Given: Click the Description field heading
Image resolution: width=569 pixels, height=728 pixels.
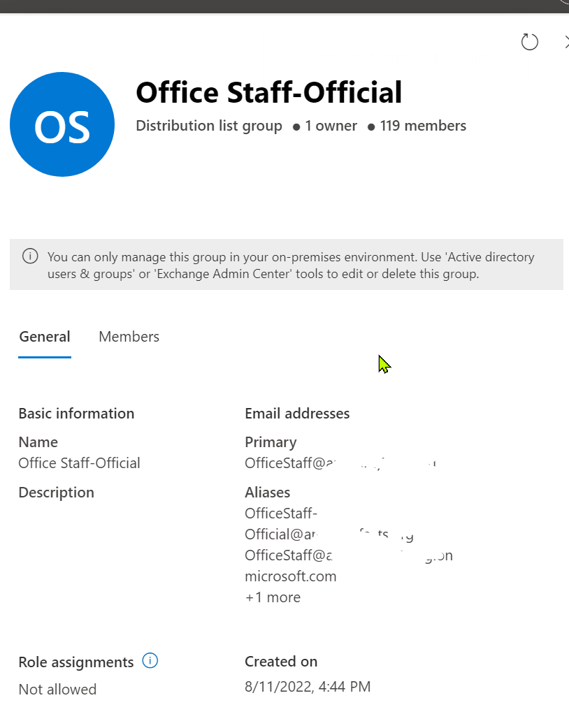Looking at the screenshot, I should pos(56,492).
